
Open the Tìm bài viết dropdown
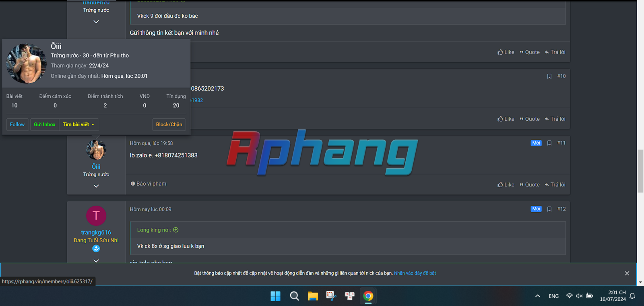tap(79, 124)
